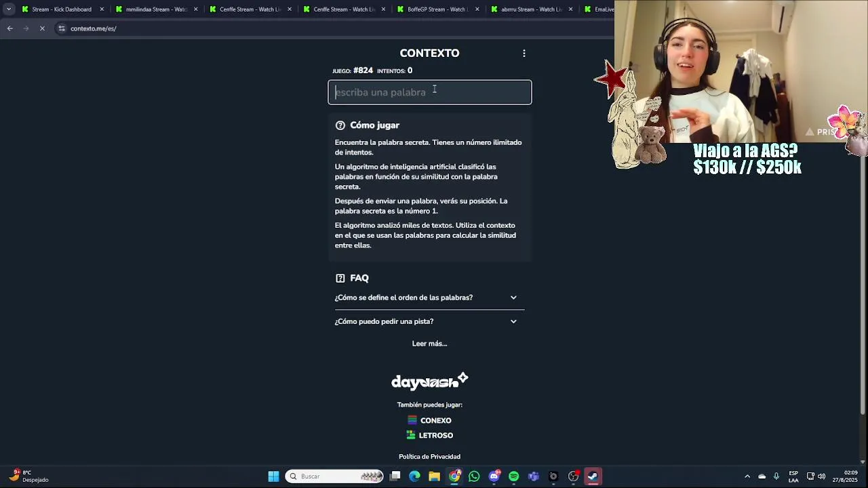Expand ¿Cómo se define el orden de las palabras?
Image resolution: width=868 pixels, height=488 pixels.
click(429, 298)
